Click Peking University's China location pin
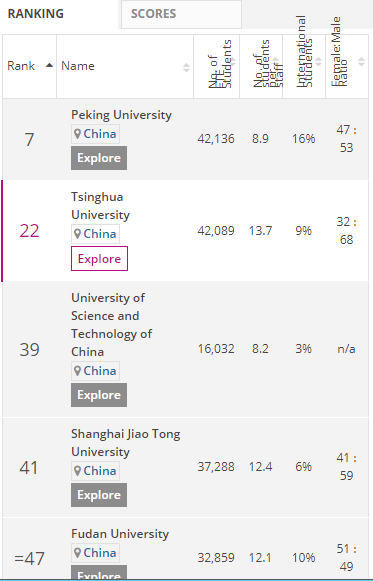This screenshot has height=581, width=373. click(77, 134)
